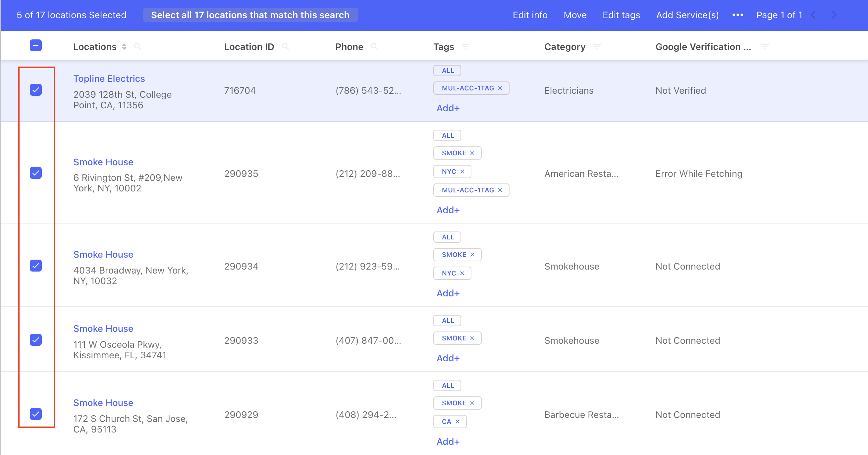Screen dimensions: 868x455
Task: Click the ALL tag on row 290934
Action: pyautogui.click(x=447, y=237)
